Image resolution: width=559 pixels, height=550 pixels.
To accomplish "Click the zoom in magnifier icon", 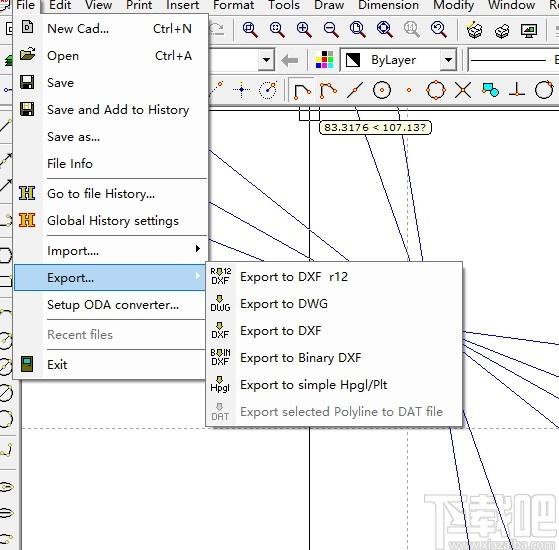I will click(x=304, y=29).
